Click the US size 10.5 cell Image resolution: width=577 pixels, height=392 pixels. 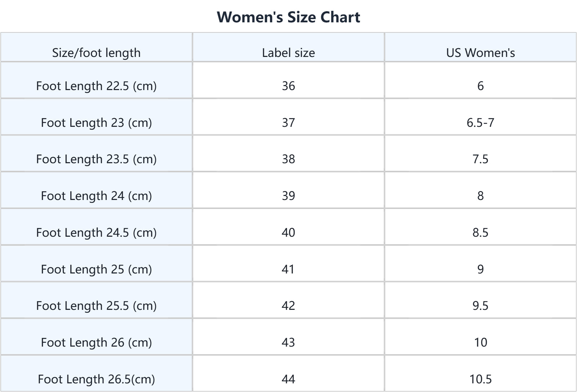pyautogui.click(x=480, y=379)
